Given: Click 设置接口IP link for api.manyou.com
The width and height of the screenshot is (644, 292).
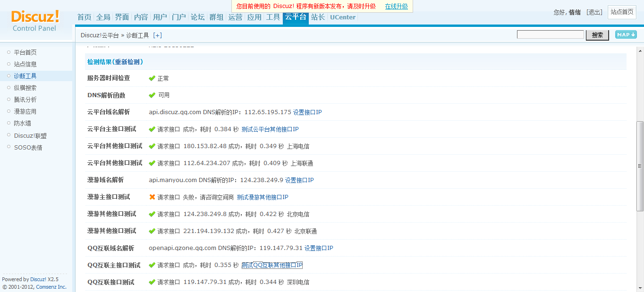Looking at the screenshot, I should coord(299,180).
